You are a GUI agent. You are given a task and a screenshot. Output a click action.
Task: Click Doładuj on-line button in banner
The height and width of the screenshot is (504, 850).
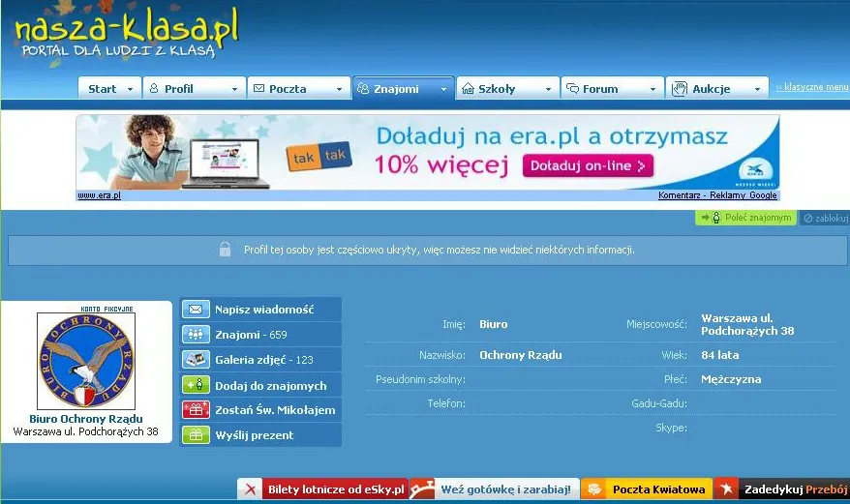[588, 165]
